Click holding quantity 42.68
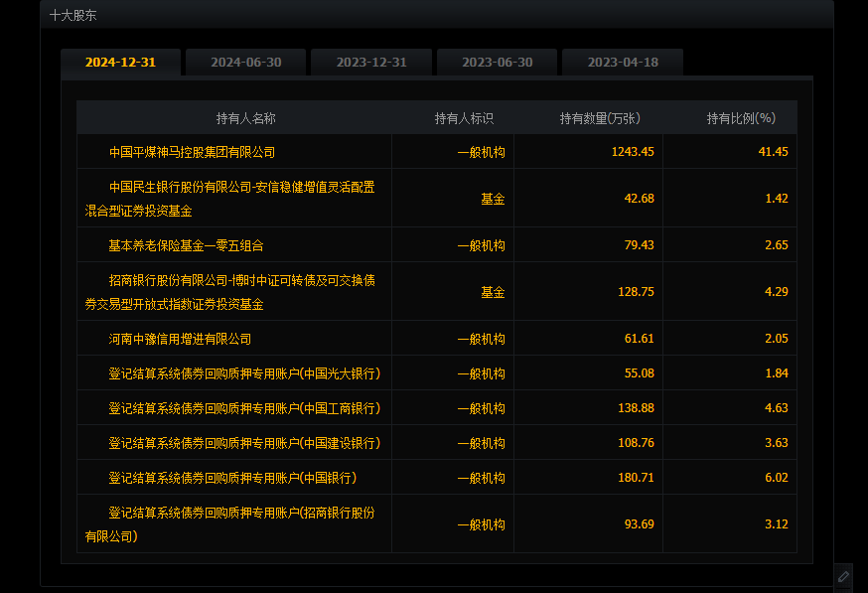The width and height of the screenshot is (868, 593). click(x=640, y=199)
